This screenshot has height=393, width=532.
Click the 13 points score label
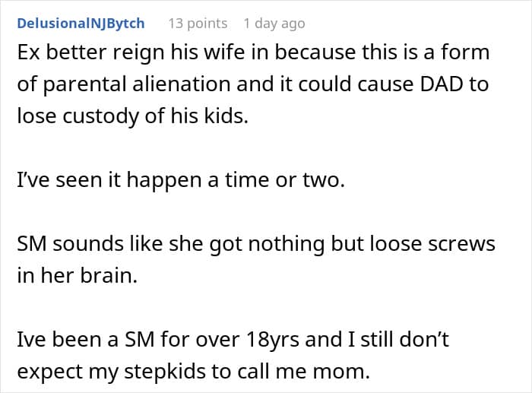click(198, 24)
